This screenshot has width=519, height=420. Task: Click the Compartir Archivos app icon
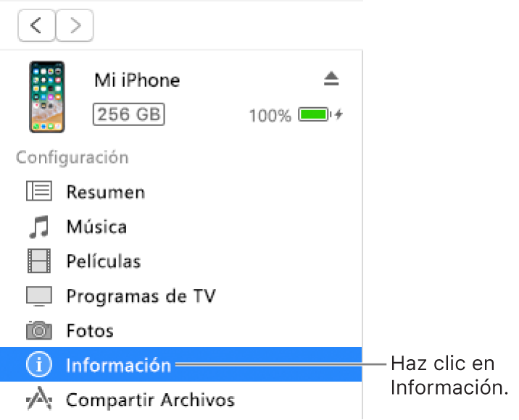(39, 399)
